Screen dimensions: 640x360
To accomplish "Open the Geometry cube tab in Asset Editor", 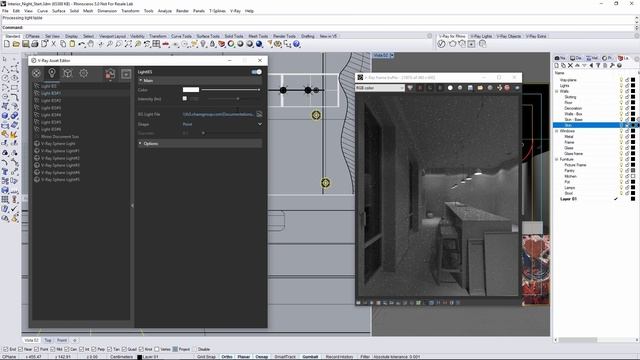I will click(x=68, y=73).
